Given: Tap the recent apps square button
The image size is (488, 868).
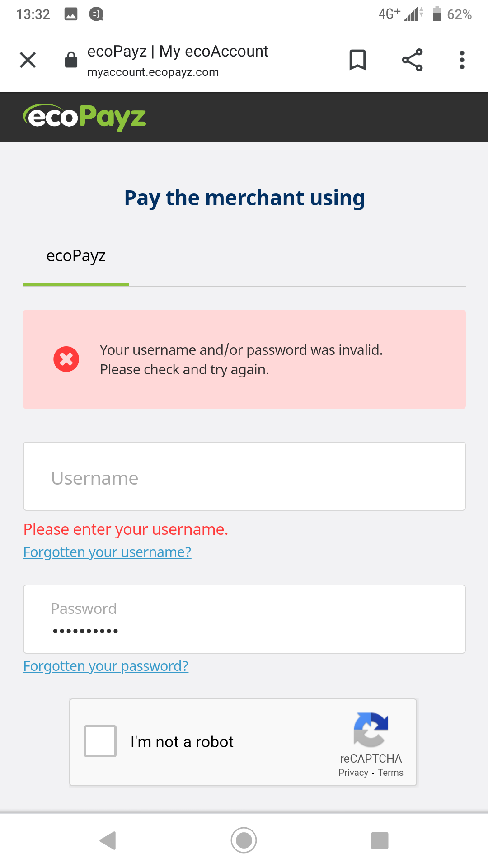Looking at the screenshot, I should (380, 840).
